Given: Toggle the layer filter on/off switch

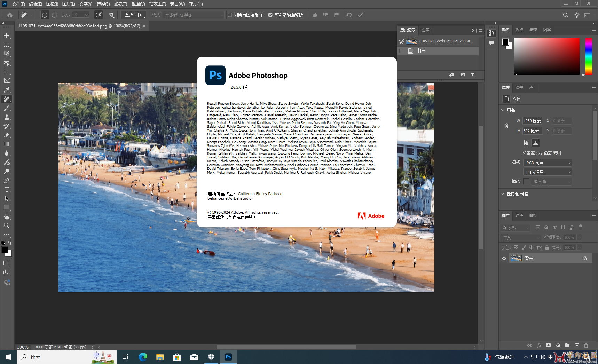Looking at the screenshot, I should 580,227.
